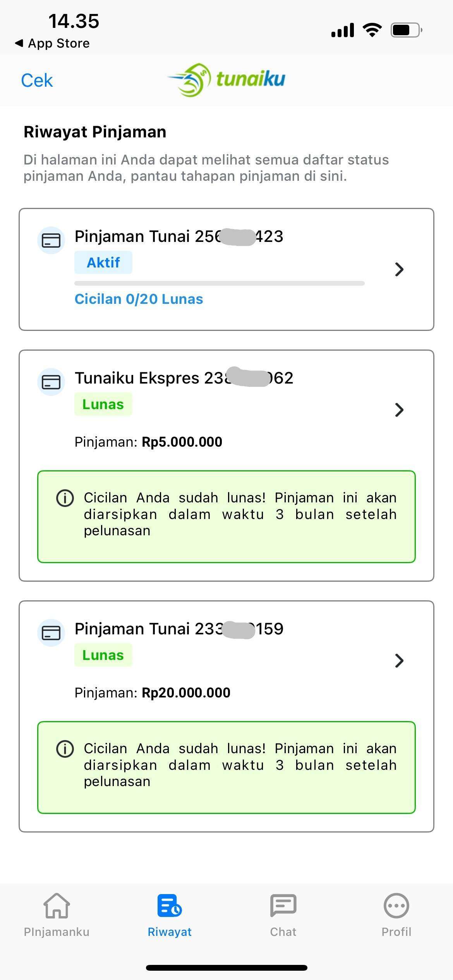The height and width of the screenshot is (980, 453).
Task: Tap the Aktif status badge
Action: [103, 262]
